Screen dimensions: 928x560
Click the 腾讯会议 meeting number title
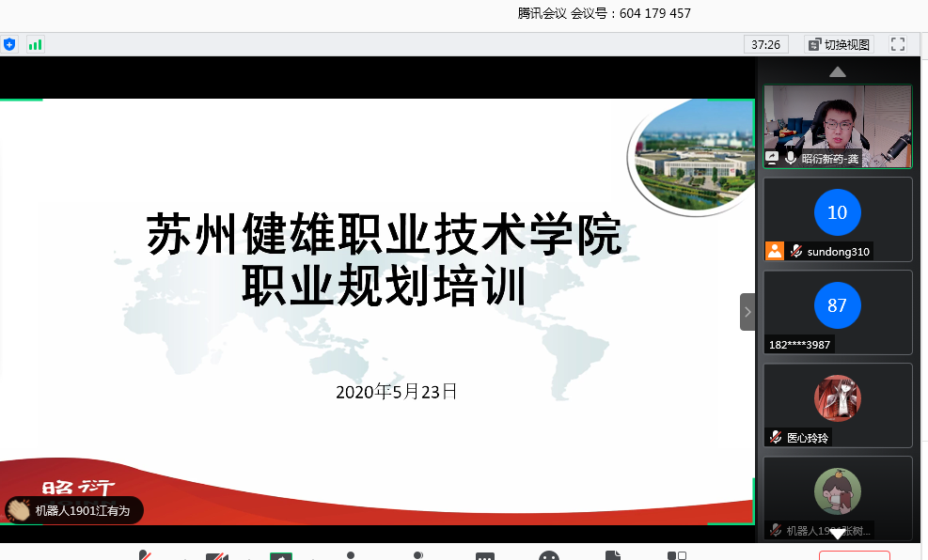coord(604,13)
